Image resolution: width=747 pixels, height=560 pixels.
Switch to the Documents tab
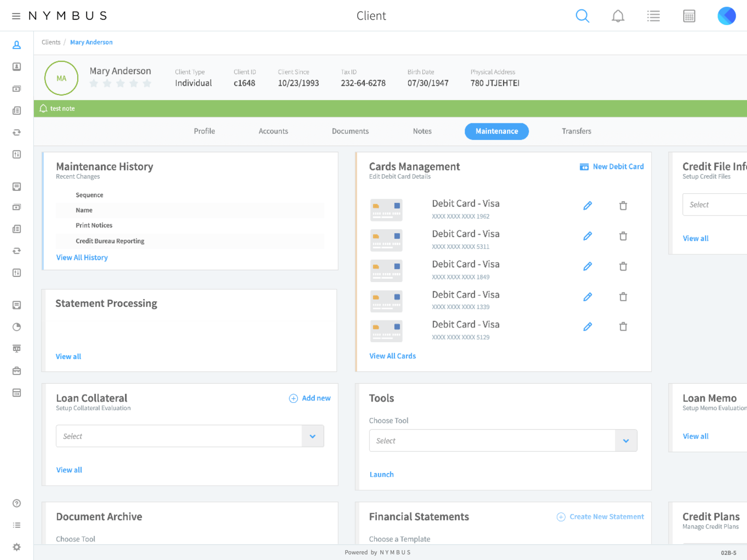tap(350, 131)
